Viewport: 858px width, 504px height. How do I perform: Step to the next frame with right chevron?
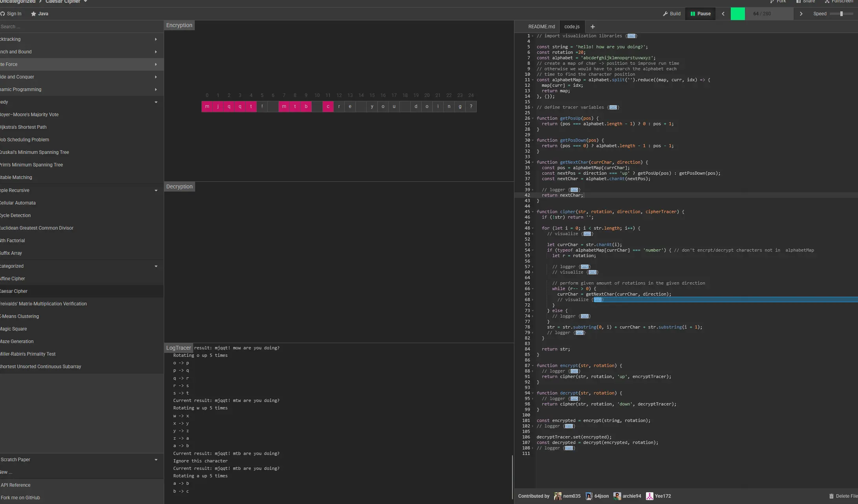[801, 14]
